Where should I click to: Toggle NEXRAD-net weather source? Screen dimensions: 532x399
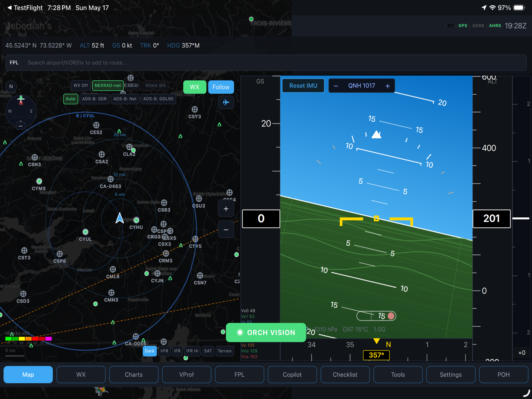click(x=108, y=86)
